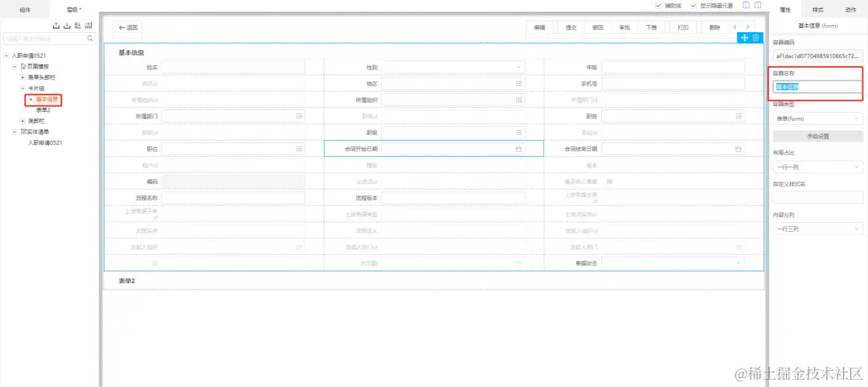This screenshot has width=868, height=387.
Task: Click the 表单2 card header
Action: point(127,281)
